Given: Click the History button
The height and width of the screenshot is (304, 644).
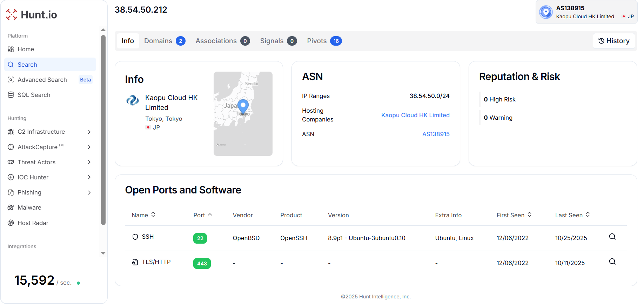Looking at the screenshot, I should (613, 41).
